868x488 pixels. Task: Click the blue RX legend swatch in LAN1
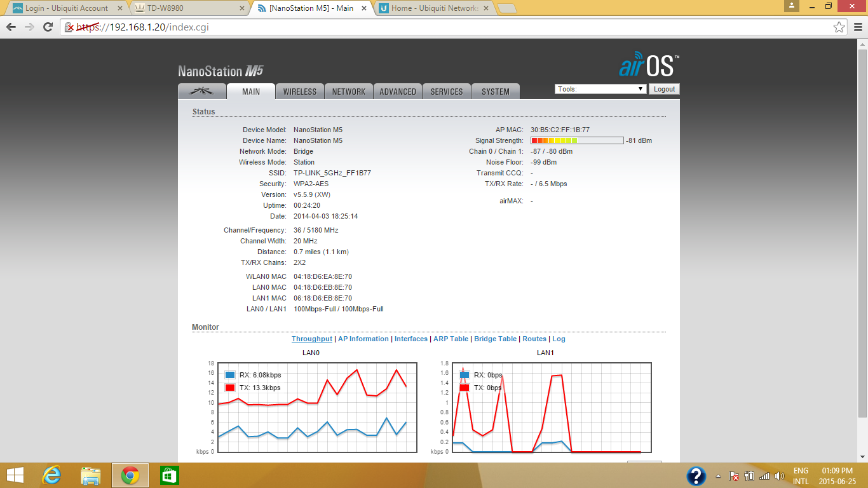pos(465,375)
